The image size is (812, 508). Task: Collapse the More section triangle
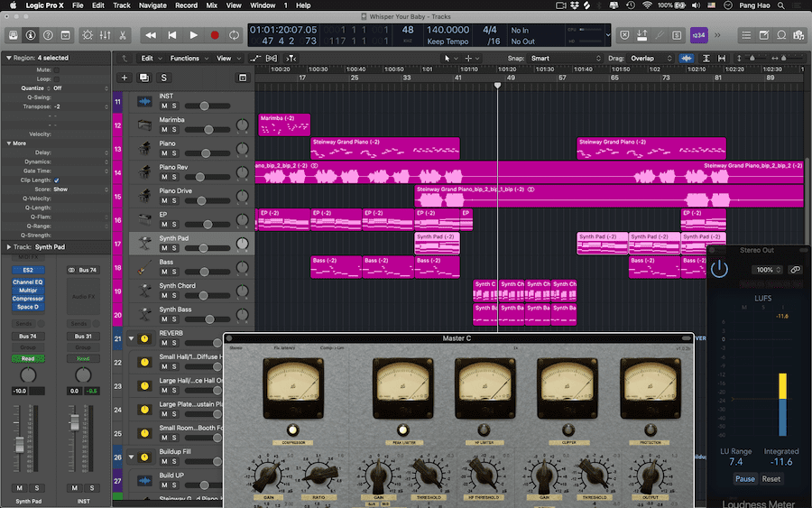coord(8,143)
